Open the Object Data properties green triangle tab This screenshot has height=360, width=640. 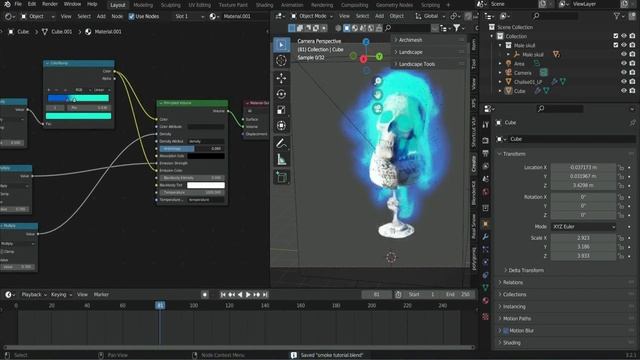[x=485, y=288]
